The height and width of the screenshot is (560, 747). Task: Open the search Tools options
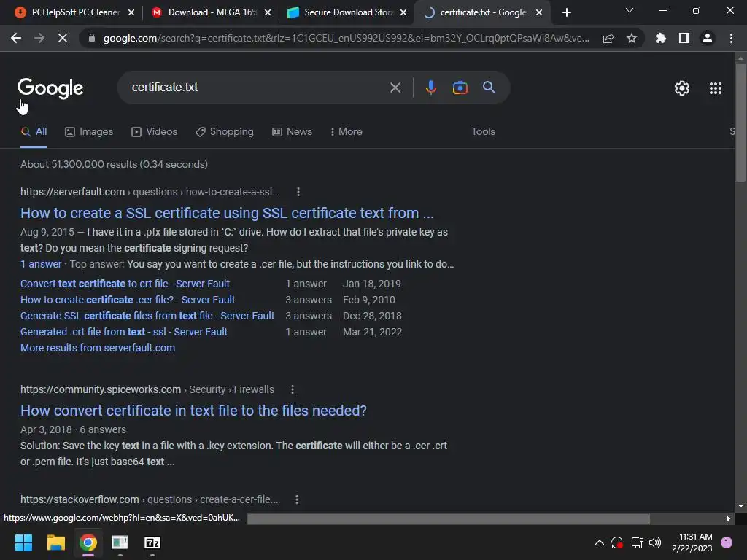tap(483, 132)
